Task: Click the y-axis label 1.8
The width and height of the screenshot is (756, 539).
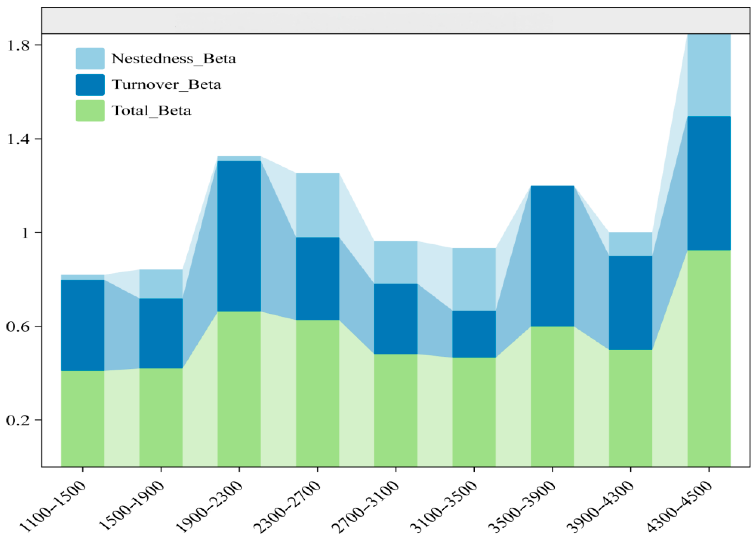Action: click(19, 45)
